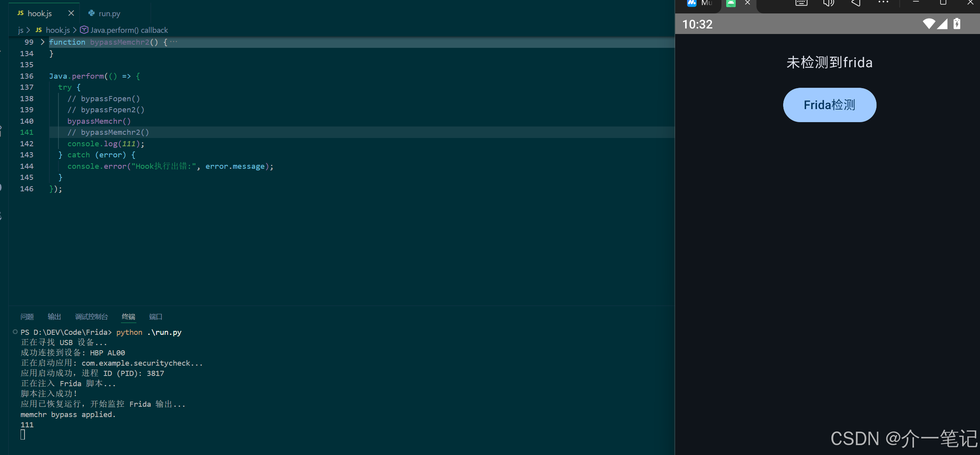The height and width of the screenshot is (455, 980).
Task: Click the Wi-Fi icon in Android status bar
Action: [x=929, y=24]
